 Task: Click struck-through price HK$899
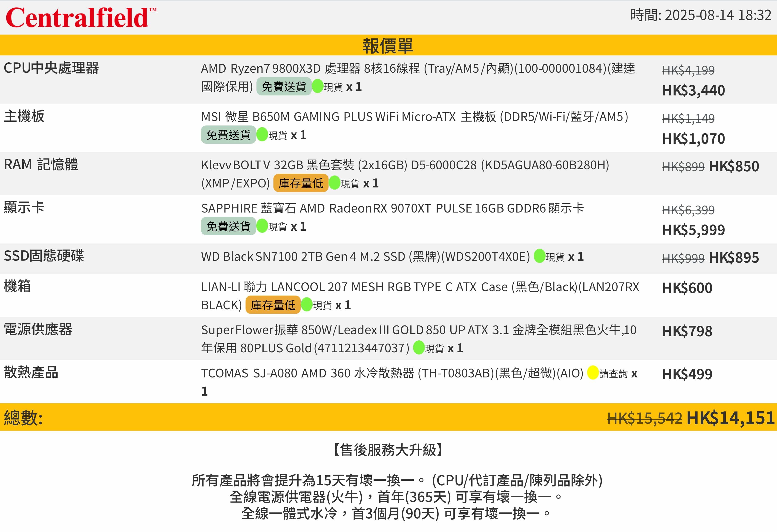pos(683,166)
